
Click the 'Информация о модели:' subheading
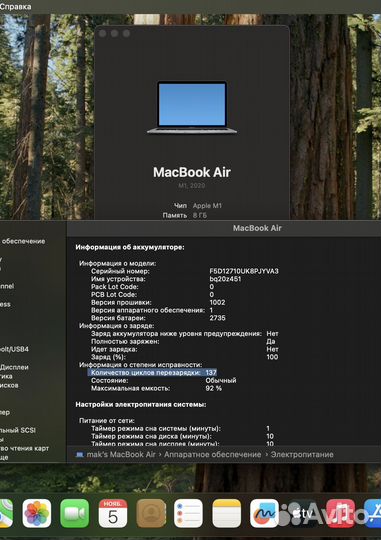pos(117,263)
